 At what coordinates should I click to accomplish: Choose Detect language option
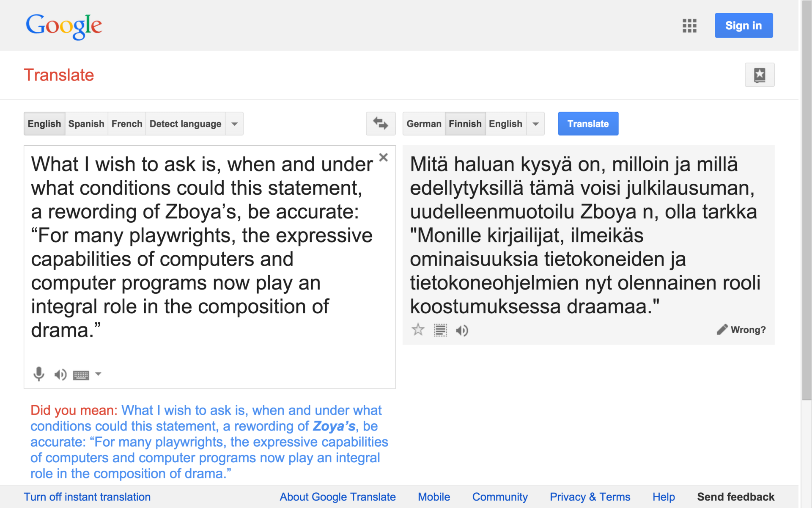(x=185, y=124)
